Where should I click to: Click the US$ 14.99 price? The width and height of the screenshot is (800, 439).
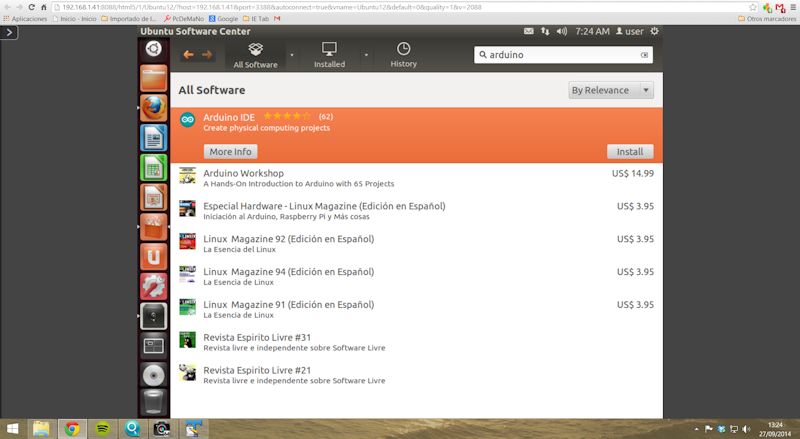pos(633,174)
